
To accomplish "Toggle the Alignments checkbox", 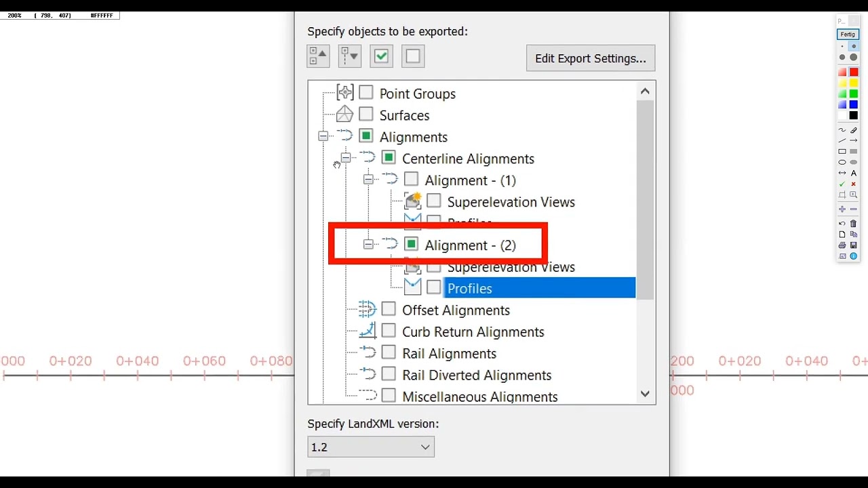I will pyautogui.click(x=366, y=136).
